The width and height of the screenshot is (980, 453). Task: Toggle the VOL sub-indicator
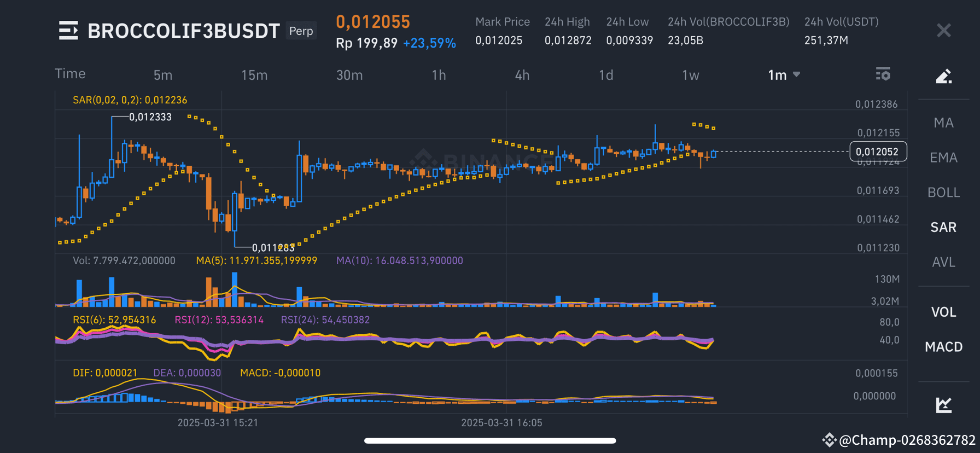(944, 312)
